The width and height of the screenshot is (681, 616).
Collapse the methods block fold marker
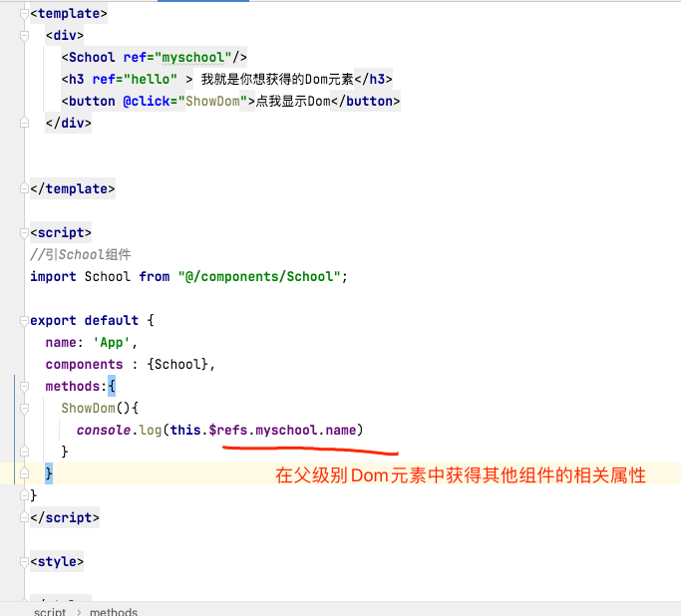click(24, 387)
